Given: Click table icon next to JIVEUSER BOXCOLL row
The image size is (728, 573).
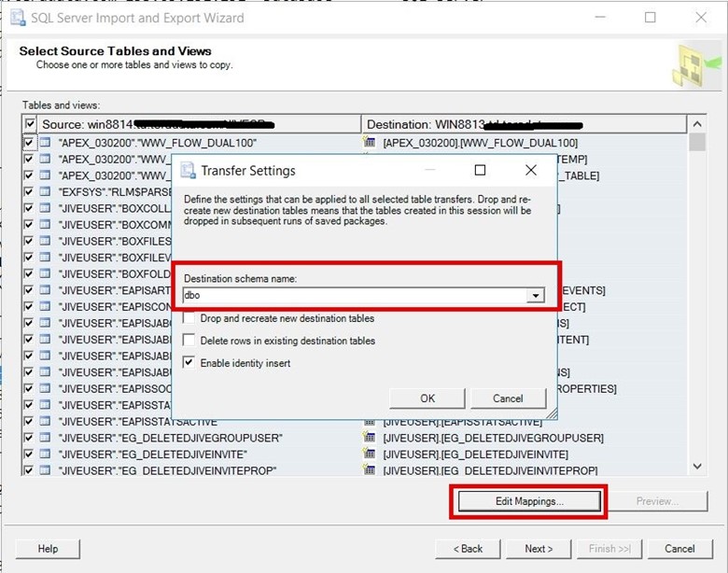Looking at the screenshot, I should [x=45, y=208].
